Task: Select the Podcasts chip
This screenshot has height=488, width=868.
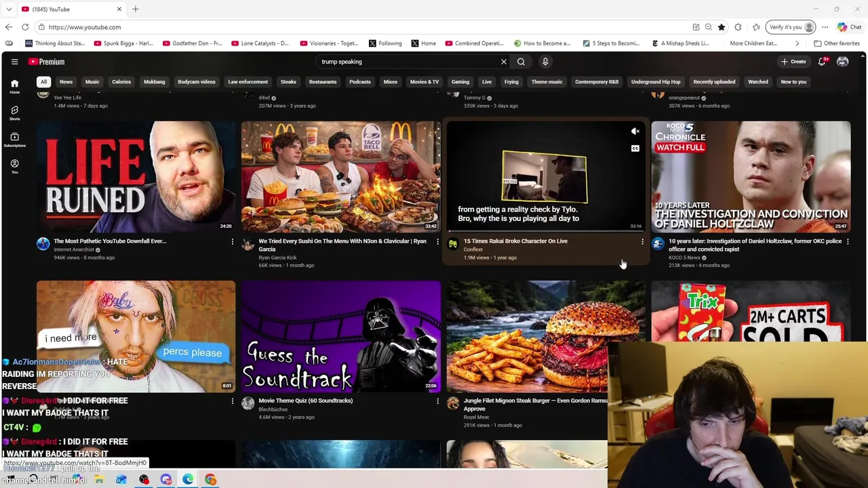Action: click(359, 82)
